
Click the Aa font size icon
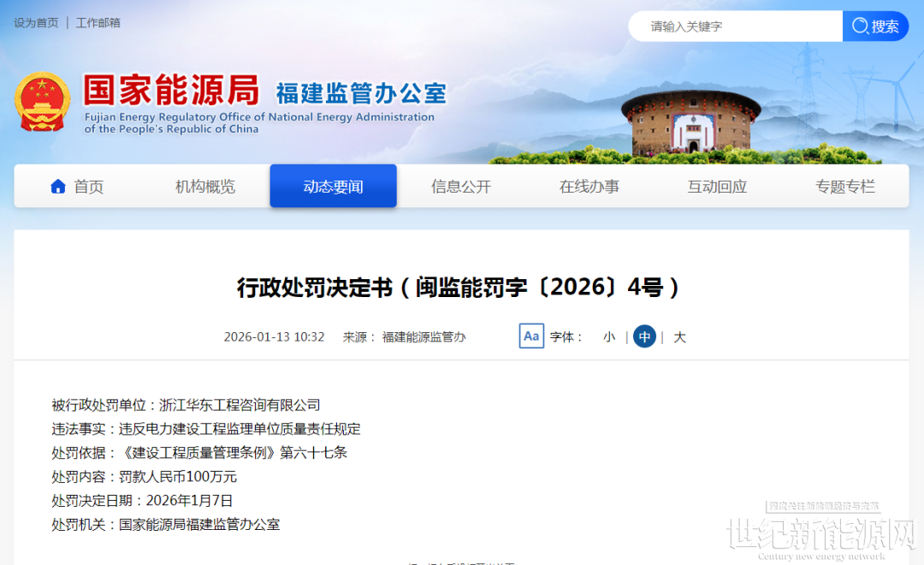click(x=531, y=336)
